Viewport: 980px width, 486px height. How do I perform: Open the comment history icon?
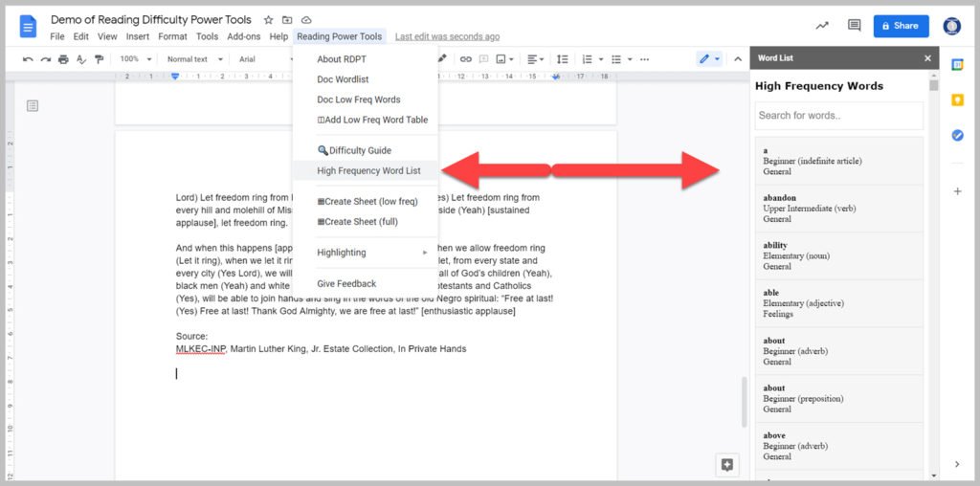pos(854,26)
